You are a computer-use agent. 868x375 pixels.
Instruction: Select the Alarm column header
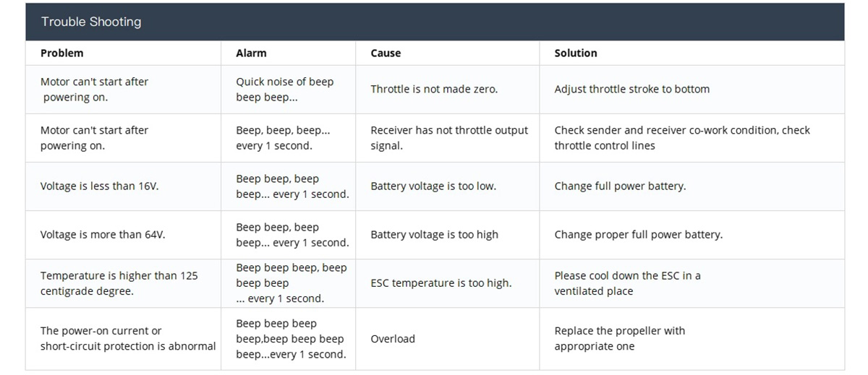pyautogui.click(x=251, y=53)
